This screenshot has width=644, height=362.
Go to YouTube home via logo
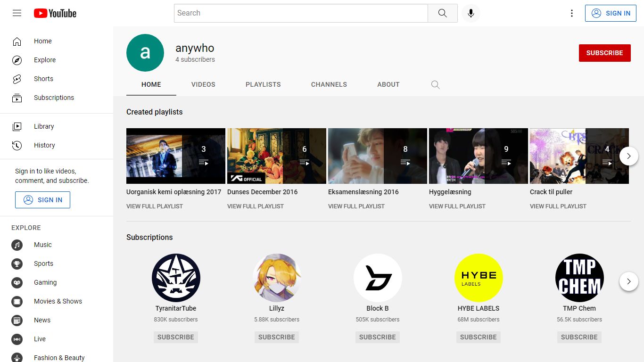tap(55, 13)
